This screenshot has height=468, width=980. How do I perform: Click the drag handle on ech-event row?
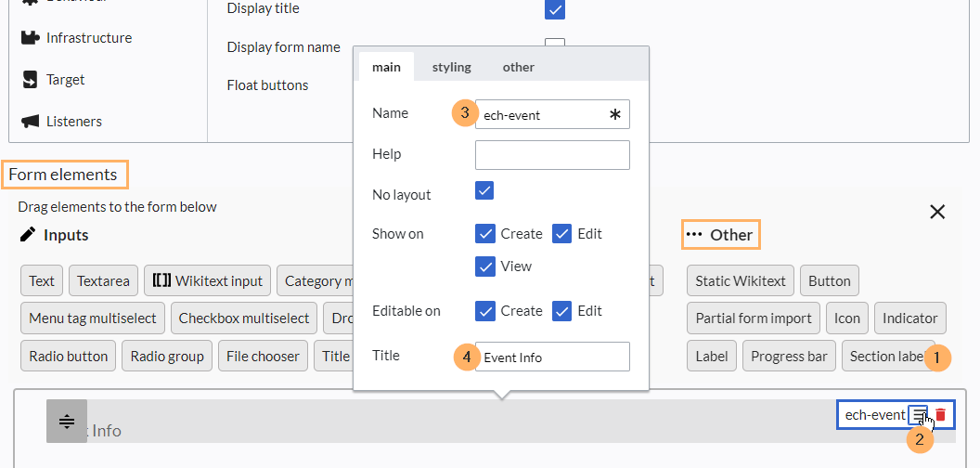[x=66, y=421]
